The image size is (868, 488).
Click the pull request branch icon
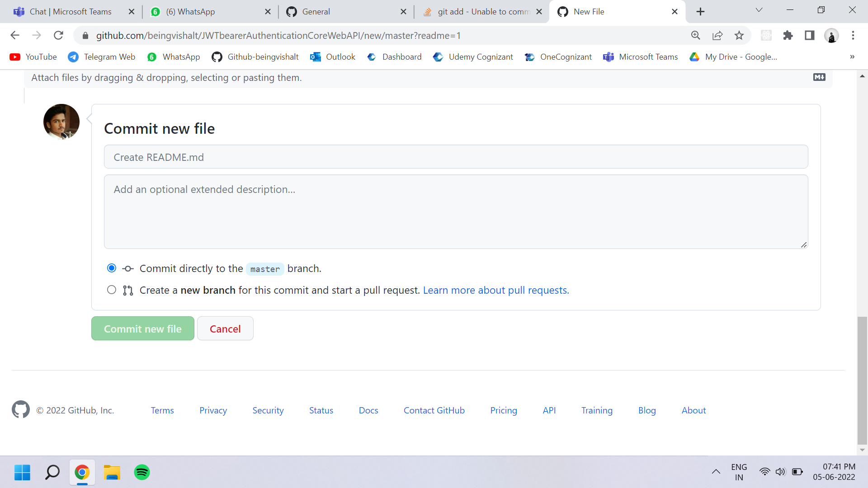[x=127, y=290]
